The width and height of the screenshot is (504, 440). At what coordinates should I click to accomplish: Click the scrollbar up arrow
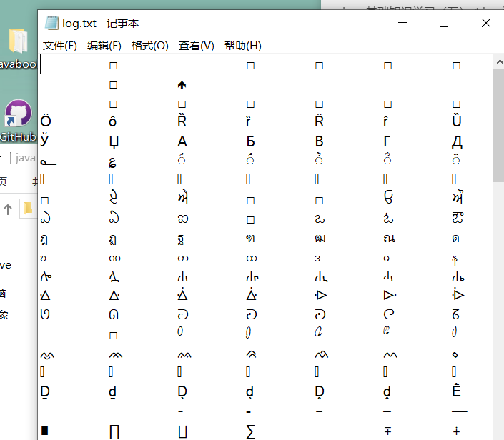coord(499,62)
